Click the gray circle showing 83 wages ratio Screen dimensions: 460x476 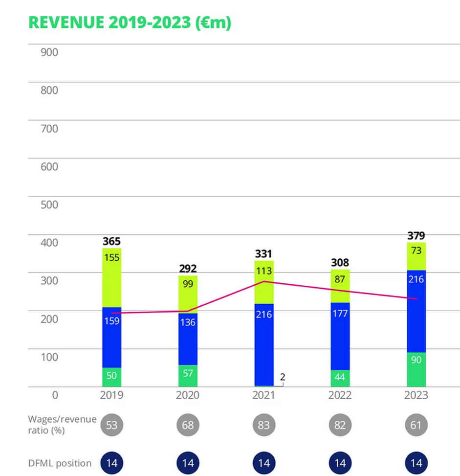coord(263,425)
